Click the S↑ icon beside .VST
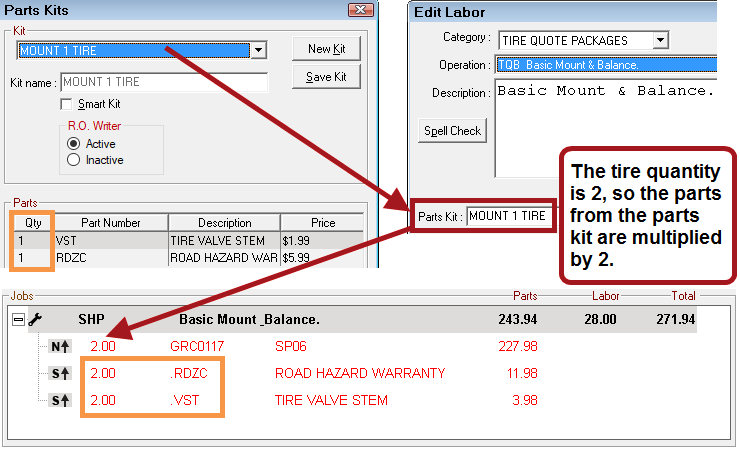This screenshot has width=740, height=449. (x=59, y=401)
